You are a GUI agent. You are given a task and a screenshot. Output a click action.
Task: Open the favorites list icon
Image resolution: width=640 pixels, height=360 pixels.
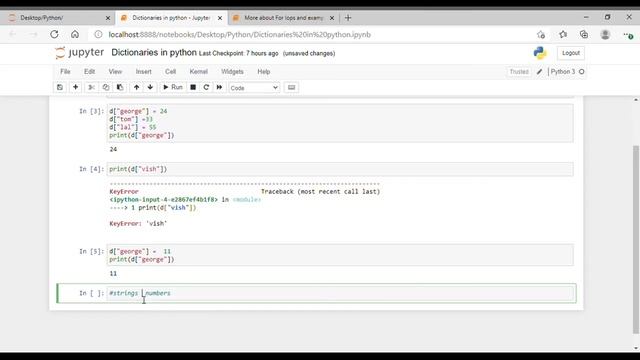coord(563,35)
